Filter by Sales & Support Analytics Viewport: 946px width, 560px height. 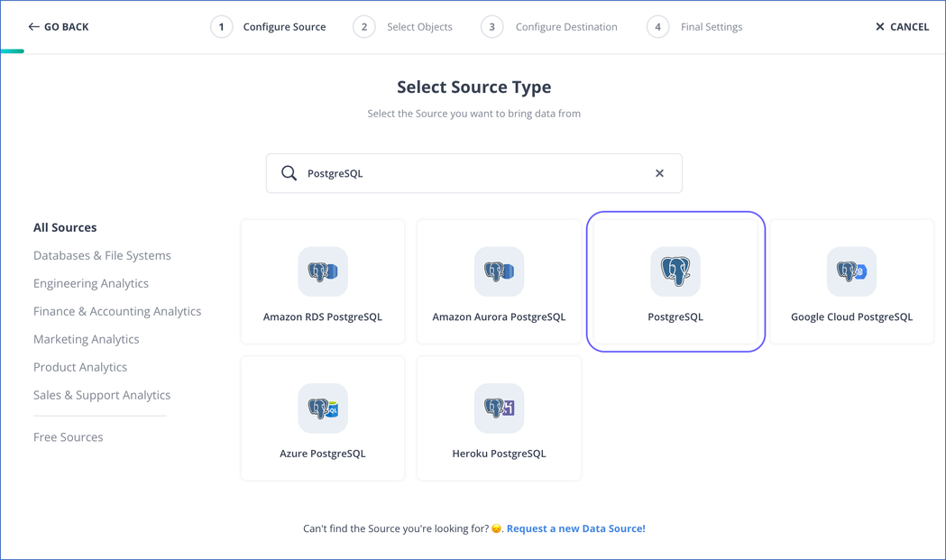coord(102,395)
